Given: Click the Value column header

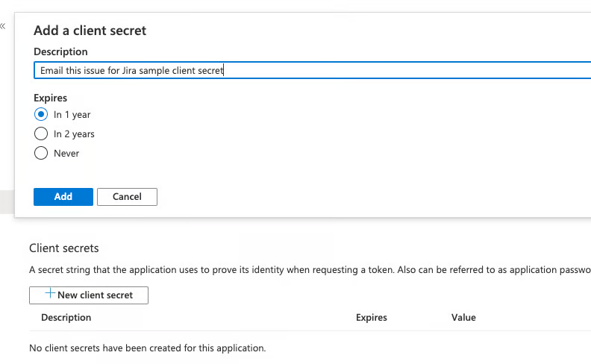Looking at the screenshot, I should pyautogui.click(x=463, y=318).
